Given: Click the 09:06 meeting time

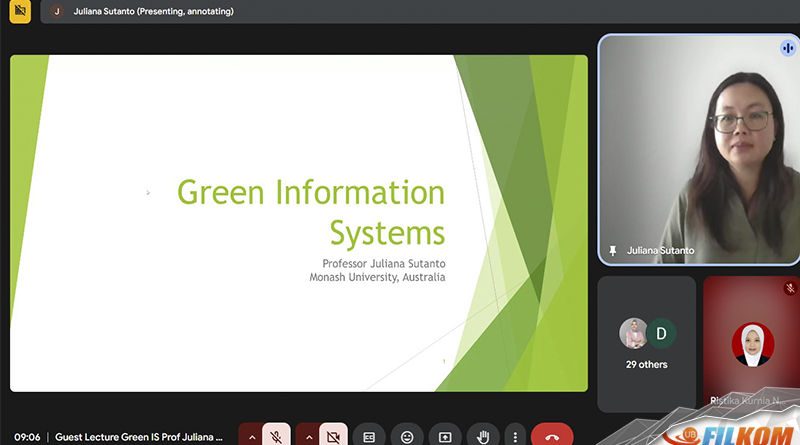Looking at the screenshot, I should [x=27, y=437].
